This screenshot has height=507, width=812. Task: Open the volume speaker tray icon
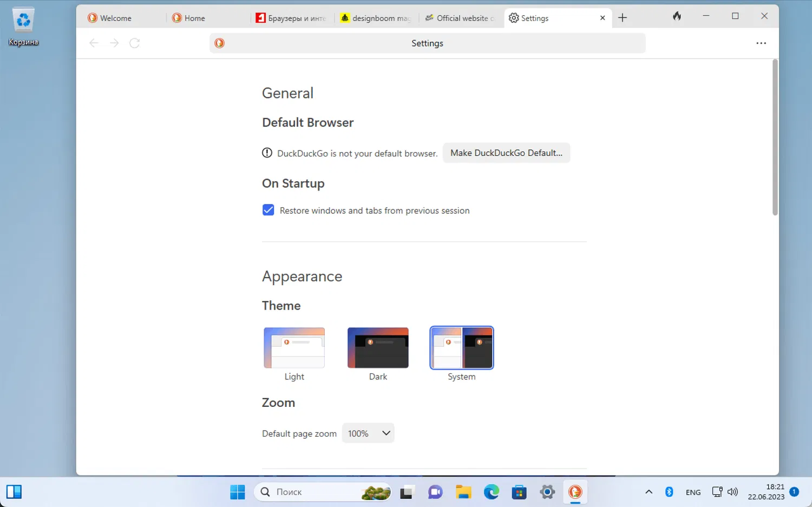pos(732,492)
